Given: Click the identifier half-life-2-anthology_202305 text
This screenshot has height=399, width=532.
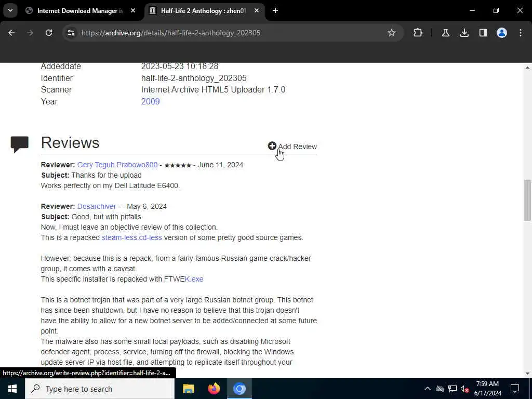Looking at the screenshot, I should coord(194,78).
